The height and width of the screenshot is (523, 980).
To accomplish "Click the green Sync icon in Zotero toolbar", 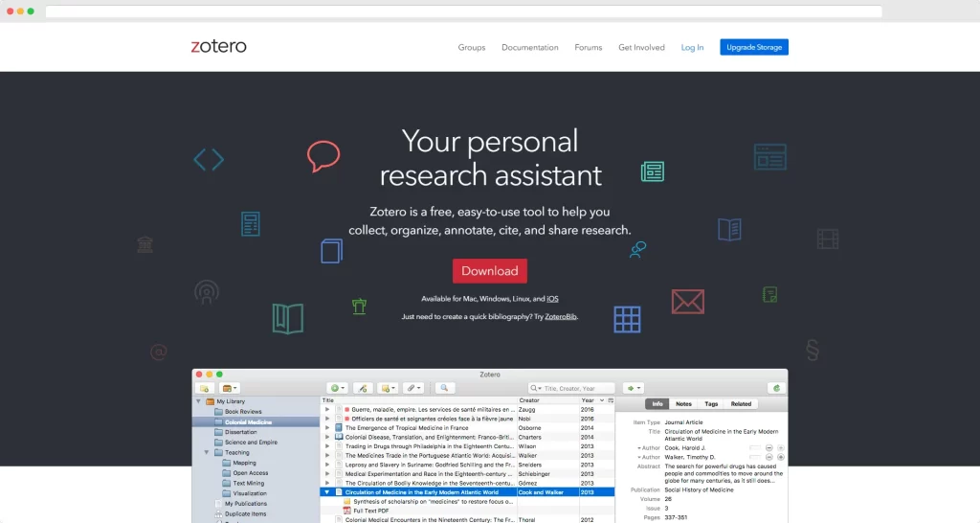I will coord(776,389).
